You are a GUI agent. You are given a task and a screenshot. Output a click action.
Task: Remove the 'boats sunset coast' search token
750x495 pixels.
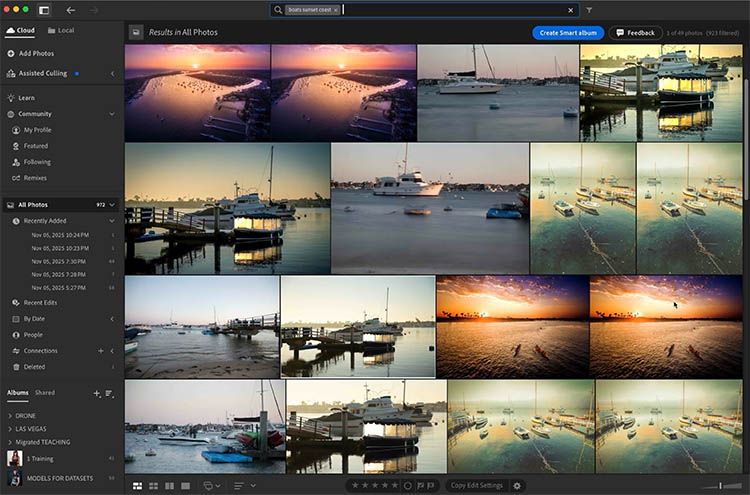[336, 10]
